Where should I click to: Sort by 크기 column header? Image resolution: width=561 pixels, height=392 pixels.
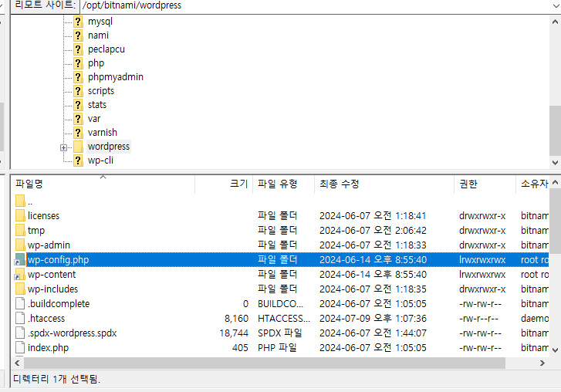tap(224, 184)
